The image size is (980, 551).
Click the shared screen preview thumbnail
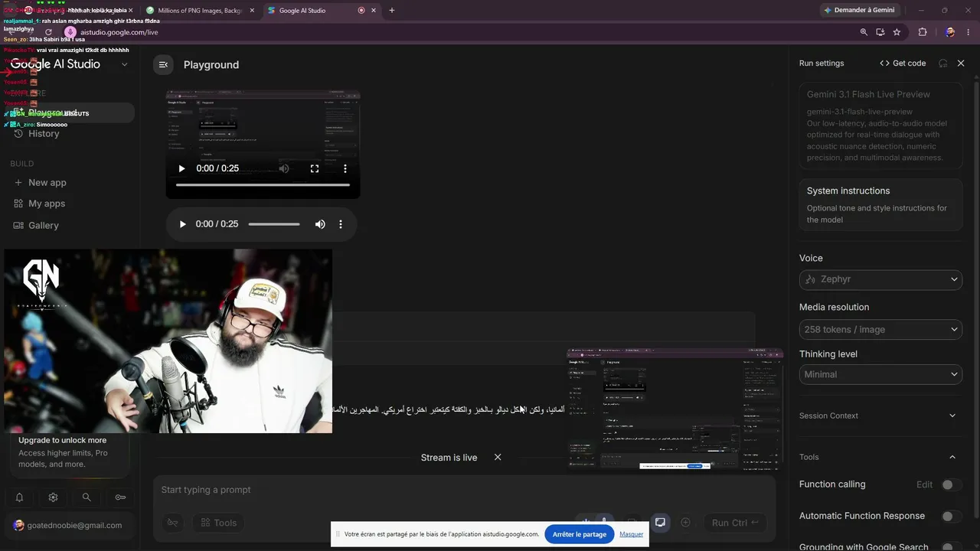(675, 409)
